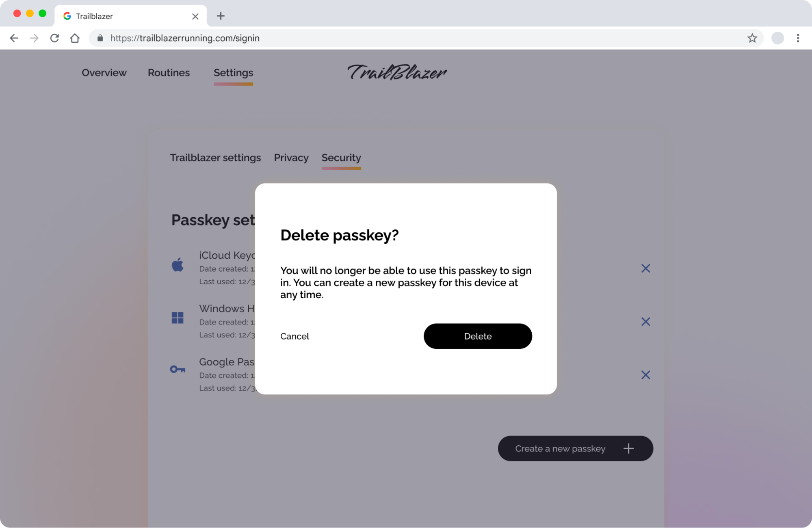The width and height of the screenshot is (812, 528).
Task: Click delete X for iCloud Keychain passkey
Action: point(646,268)
